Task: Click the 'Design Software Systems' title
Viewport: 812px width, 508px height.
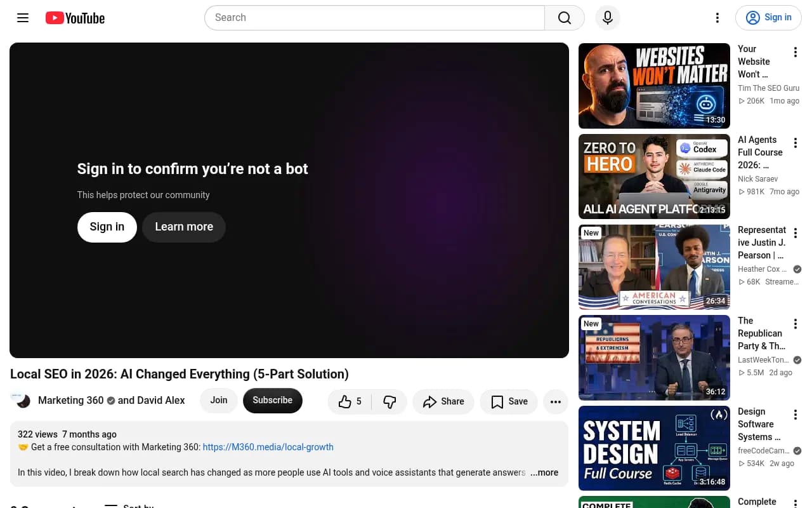Action: pos(759,424)
